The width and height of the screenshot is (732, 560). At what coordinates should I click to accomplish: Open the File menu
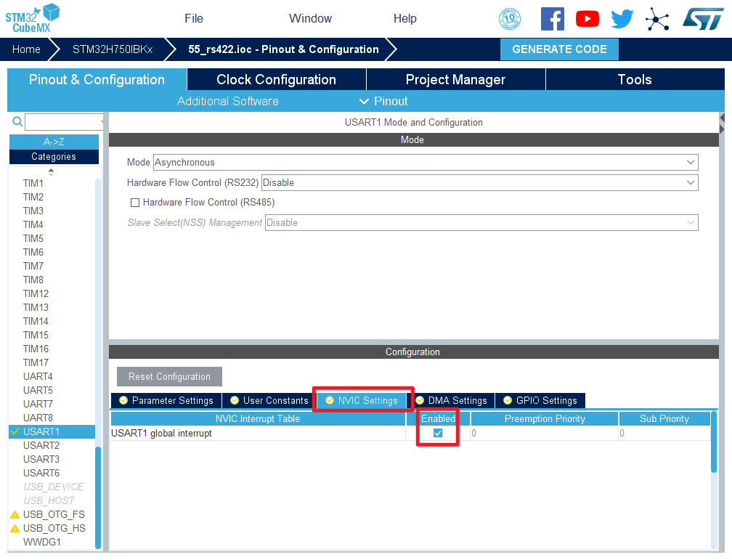coord(194,19)
